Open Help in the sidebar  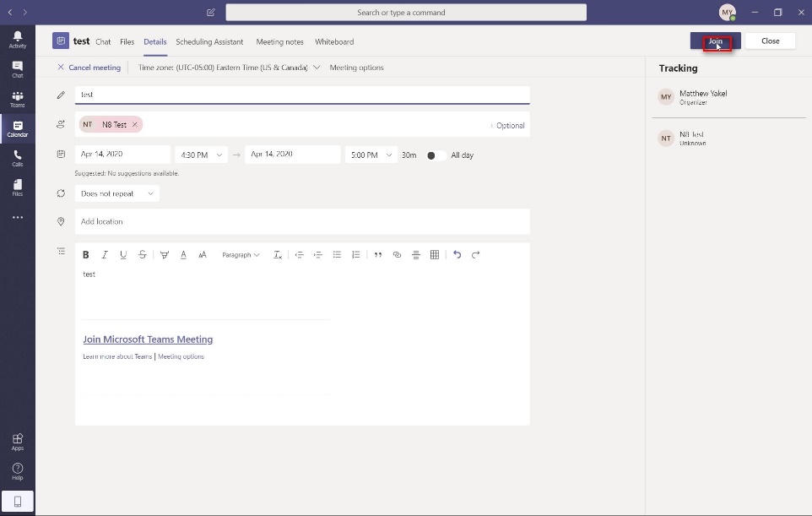[18, 471]
